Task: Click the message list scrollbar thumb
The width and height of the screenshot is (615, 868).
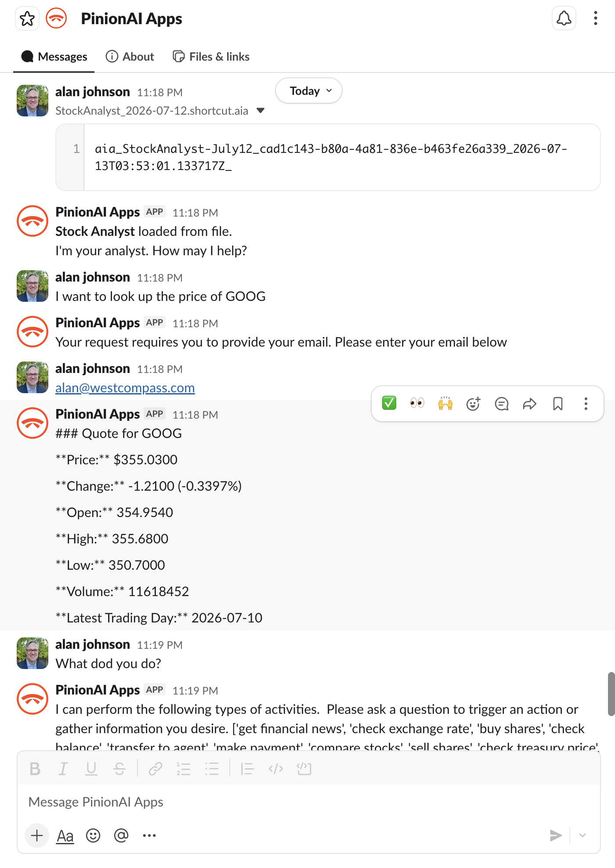Action: click(611, 694)
